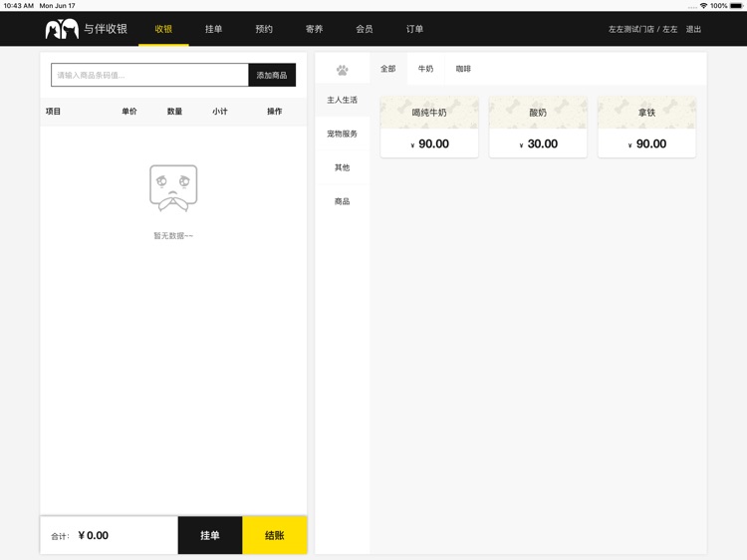747x560 pixels.
Task: Click the 数量 column header
Action: pos(175,111)
